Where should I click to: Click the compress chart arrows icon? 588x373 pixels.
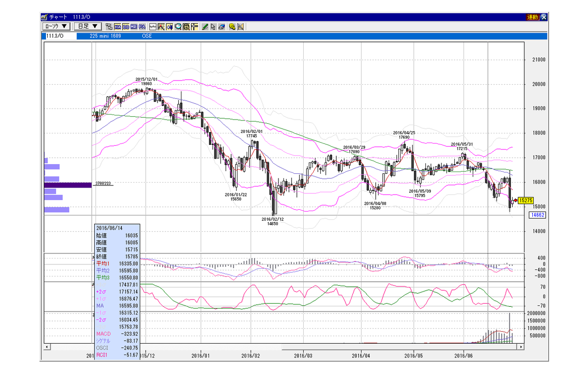[170, 27]
